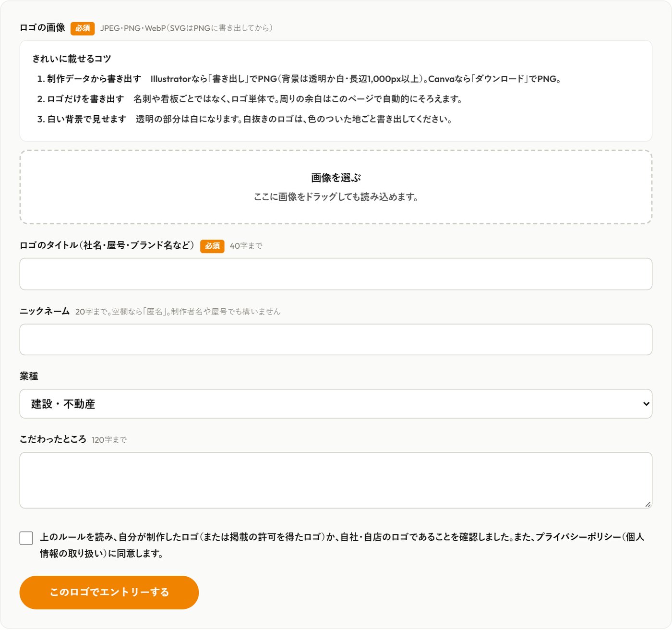Viewport: 672px width, 630px height.
Task: Click the こだわったところ textarea resize handle
Action: point(648,504)
